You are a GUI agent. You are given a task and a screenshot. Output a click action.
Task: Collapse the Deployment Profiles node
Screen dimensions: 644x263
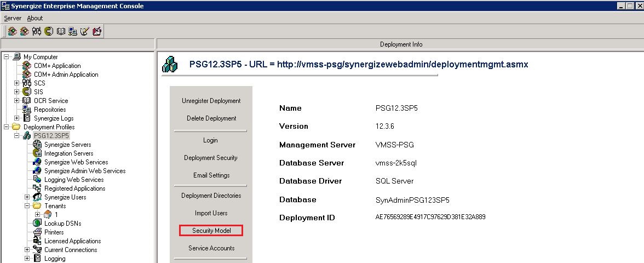pyautogui.click(x=7, y=127)
